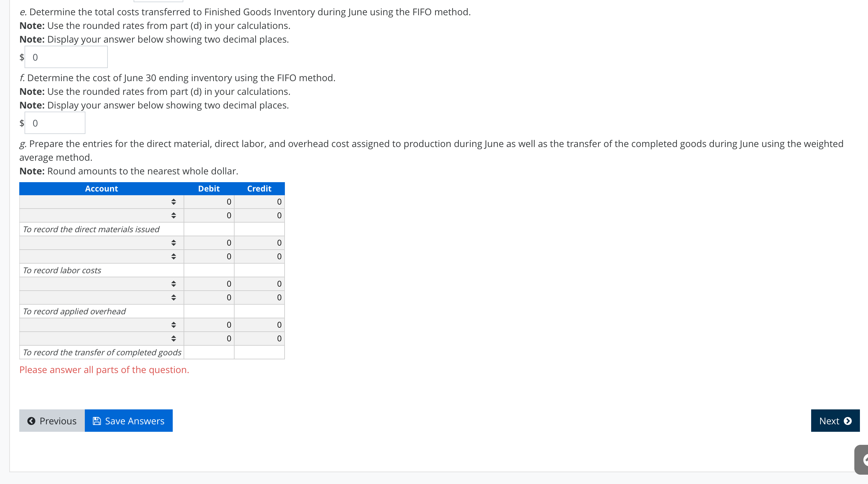Click the credit cell for labor costs entry
The width and height of the screenshot is (868, 484).
click(x=259, y=243)
